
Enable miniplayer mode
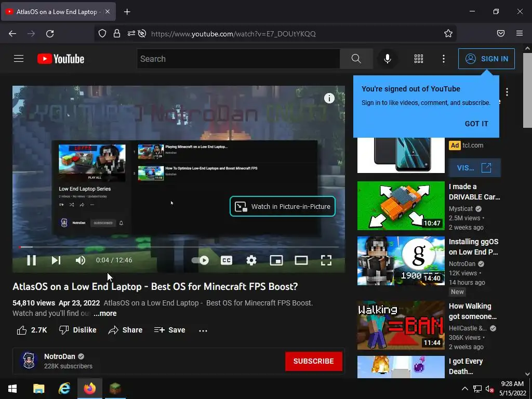276,260
